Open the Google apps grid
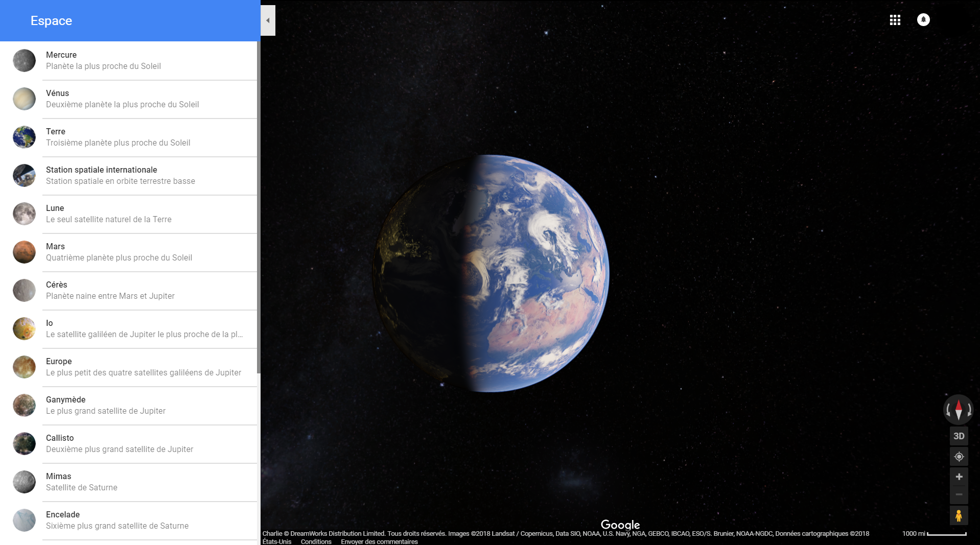 tap(895, 20)
